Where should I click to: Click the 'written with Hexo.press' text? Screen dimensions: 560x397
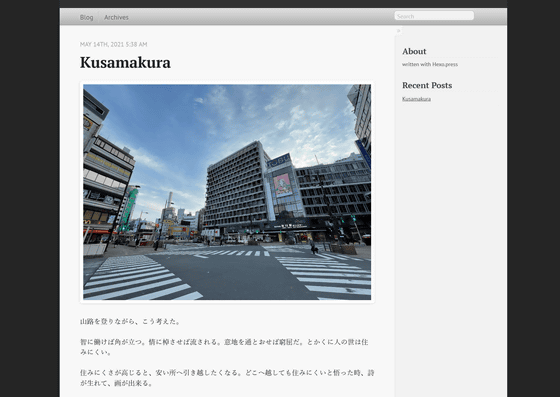click(430, 64)
